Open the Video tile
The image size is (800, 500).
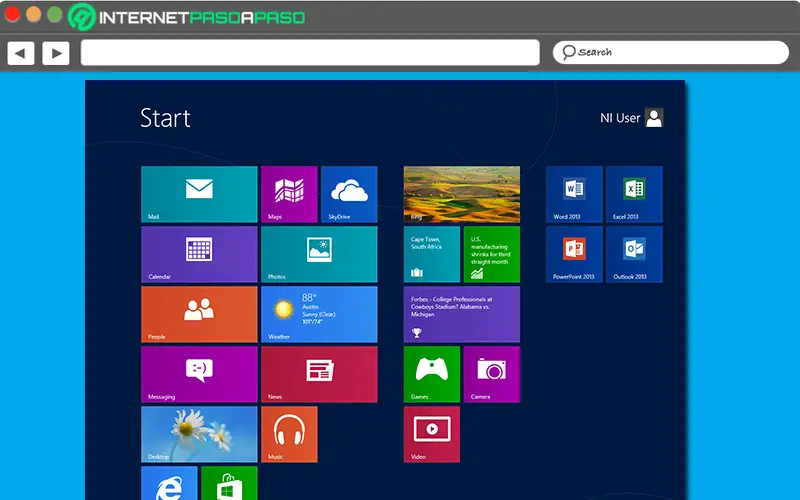(x=432, y=434)
